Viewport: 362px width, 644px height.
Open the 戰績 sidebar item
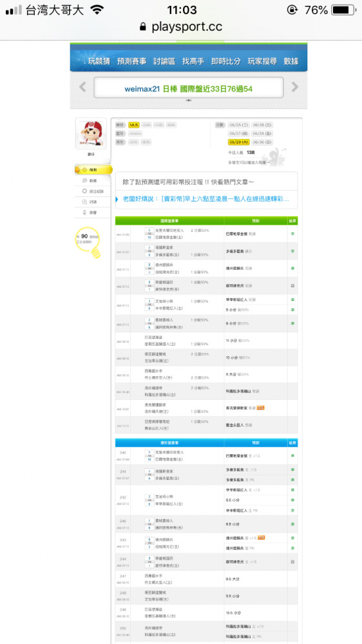click(x=93, y=180)
